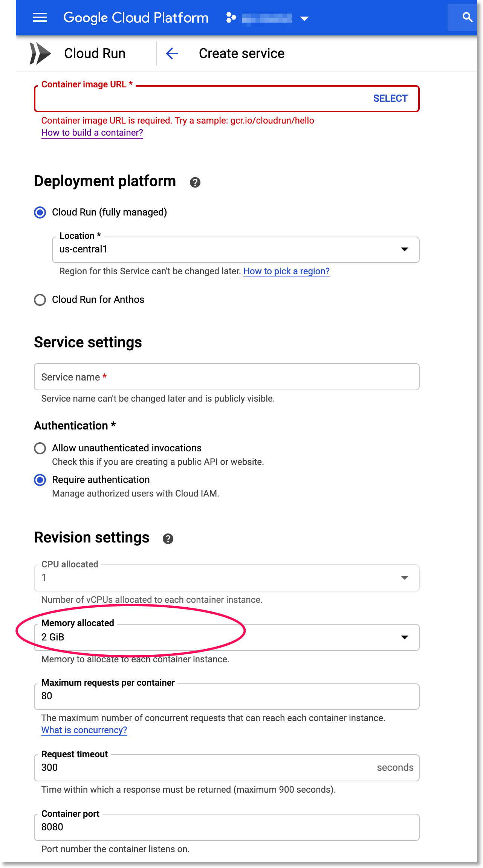This screenshot has width=483, height=868.
Task: Click the Container port field
Action: (x=227, y=827)
